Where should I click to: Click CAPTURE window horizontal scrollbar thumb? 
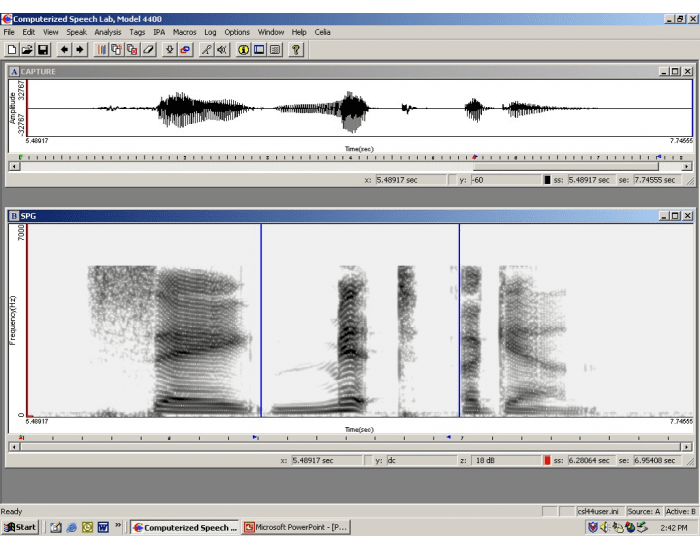click(x=566, y=167)
